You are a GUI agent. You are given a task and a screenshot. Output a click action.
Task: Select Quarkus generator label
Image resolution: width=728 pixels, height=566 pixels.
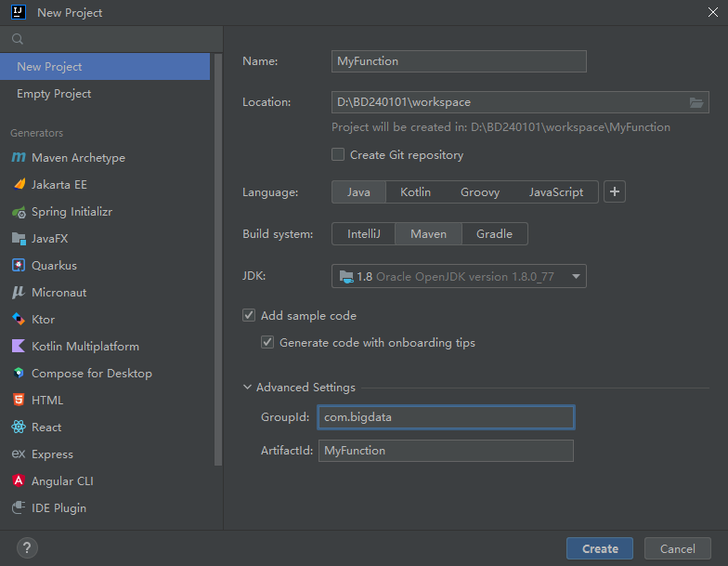click(54, 266)
